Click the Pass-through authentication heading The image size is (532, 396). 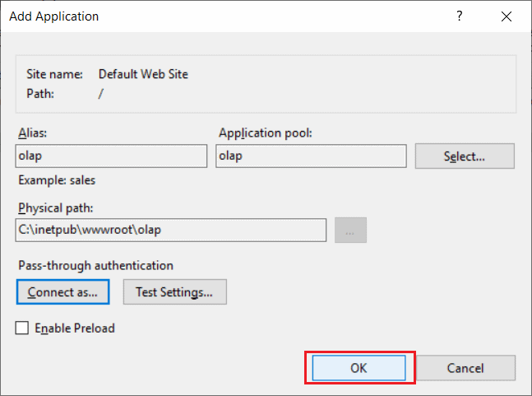tap(95, 266)
